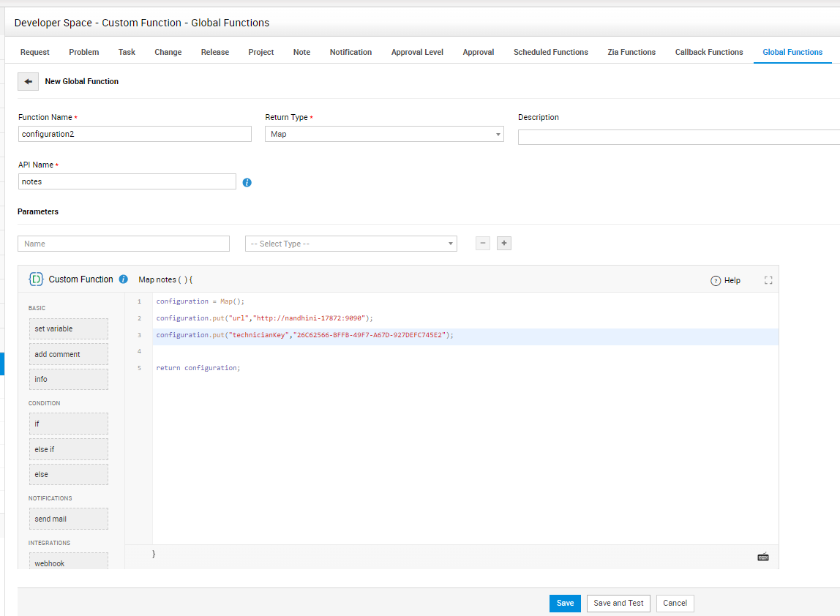Click the Save and Test button

(x=618, y=604)
